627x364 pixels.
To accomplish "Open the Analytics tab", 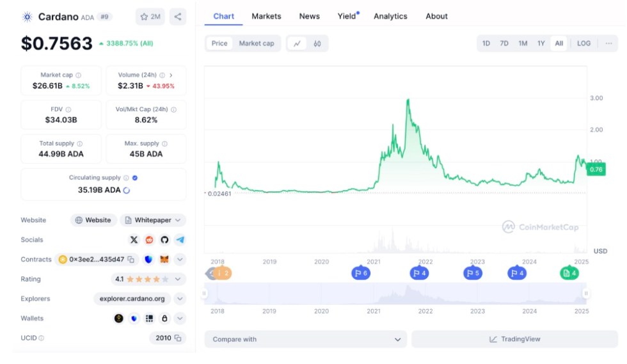I will [x=390, y=16].
